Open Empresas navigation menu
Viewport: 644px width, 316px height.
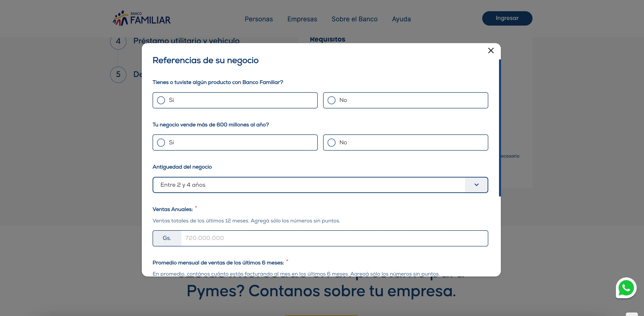point(302,19)
